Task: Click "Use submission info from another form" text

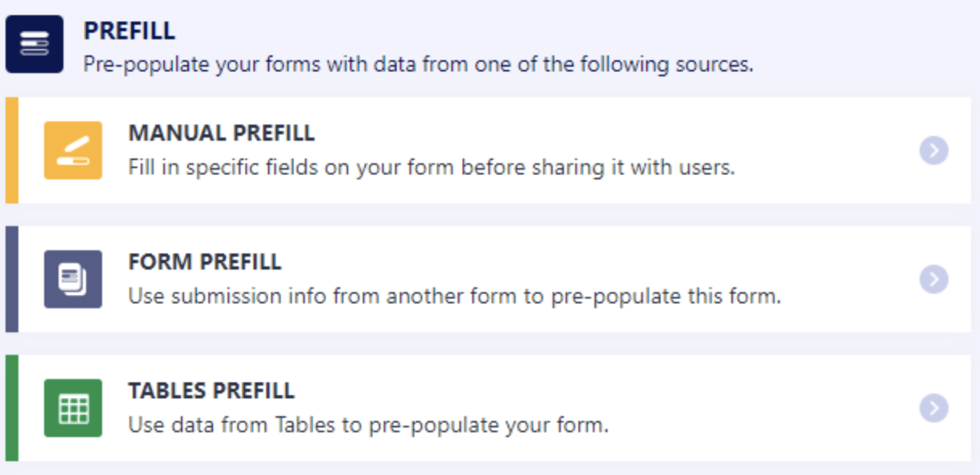Action: tap(454, 296)
